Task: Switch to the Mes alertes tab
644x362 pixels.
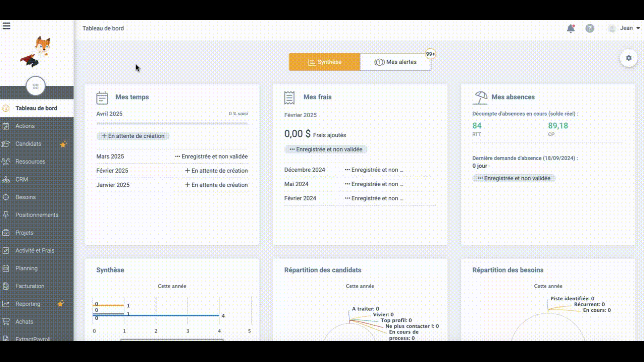Action: pos(395,62)
